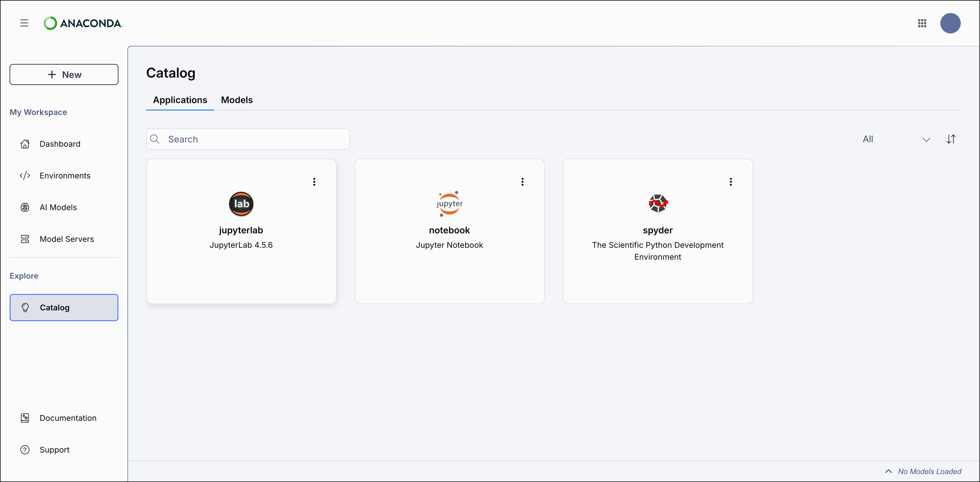This screenshot has height=482, width=980.
Task: Open the user profile avatar
Action: (950, 23)
